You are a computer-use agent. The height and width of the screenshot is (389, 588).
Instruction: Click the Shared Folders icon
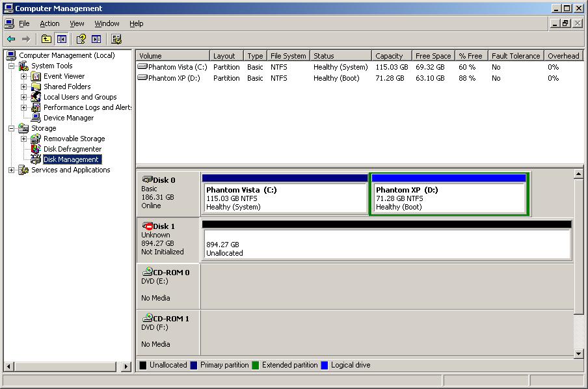[x=36, y=87]
